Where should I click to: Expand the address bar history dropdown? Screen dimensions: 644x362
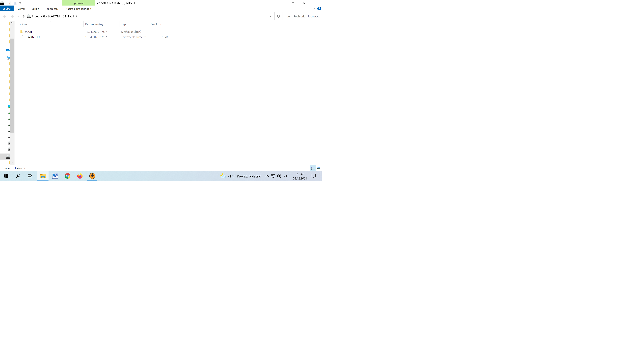[x=270, y=16]
